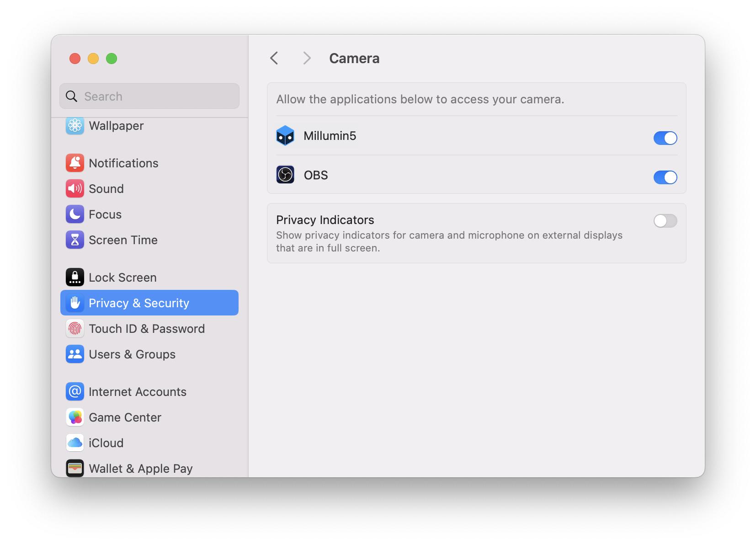Go back using the left chevron
This screenshot has height=545, width=756.
pyautogui.click(x=274, y=59)
